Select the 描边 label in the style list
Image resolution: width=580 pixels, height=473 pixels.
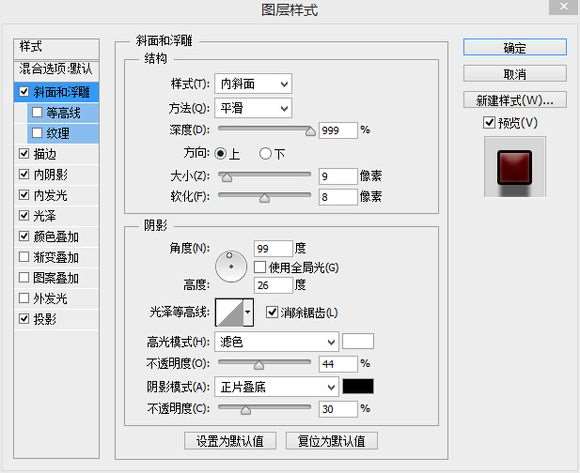(x=45, y=154)
